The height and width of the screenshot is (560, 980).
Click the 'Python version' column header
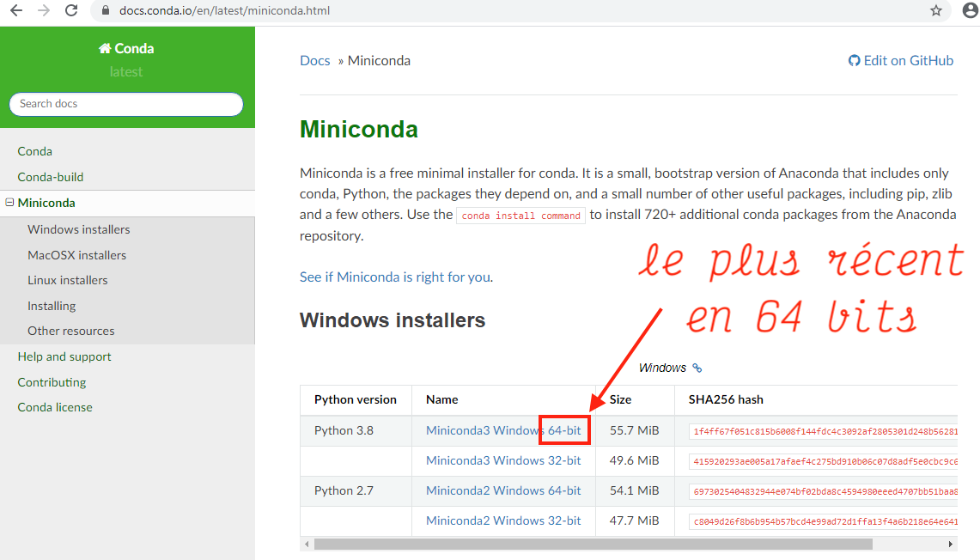pyautogui.click(x=355, y=399)
